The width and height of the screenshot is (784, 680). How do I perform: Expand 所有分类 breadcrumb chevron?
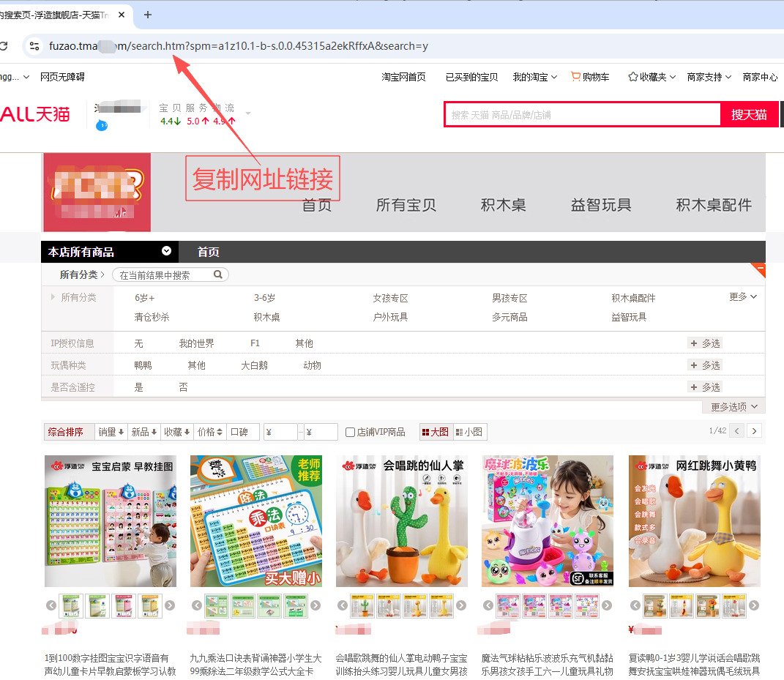click(102, 274)
